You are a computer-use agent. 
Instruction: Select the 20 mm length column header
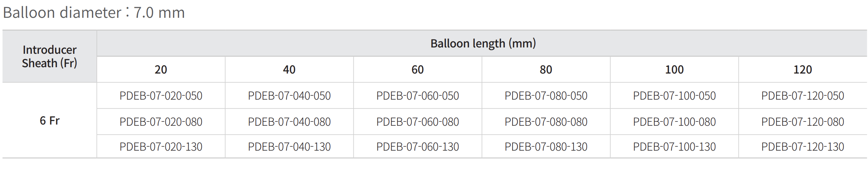pos(161,70)
